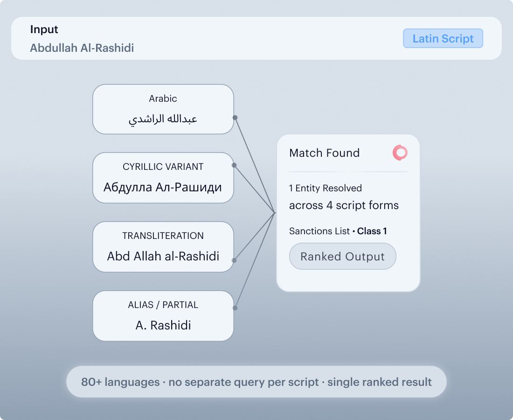Click the 1 Entity Resolved text
513x420 pixels.
(325, 188)
